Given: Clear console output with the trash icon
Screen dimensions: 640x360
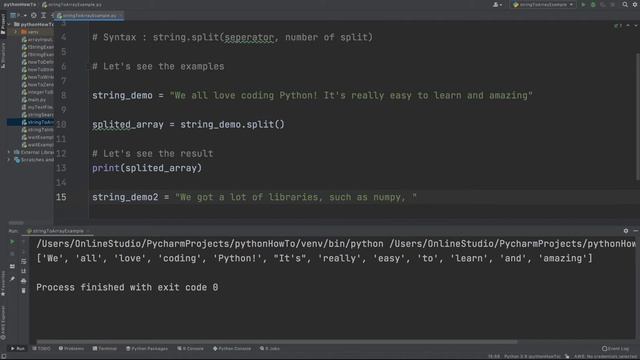Looking at the screenshot, I should [x=24, y=291].
